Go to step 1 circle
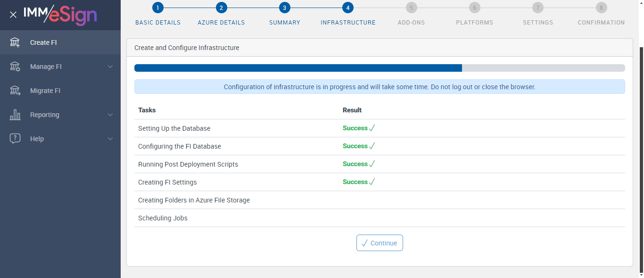The image size is (644, 278). click(x=158, y=8)
